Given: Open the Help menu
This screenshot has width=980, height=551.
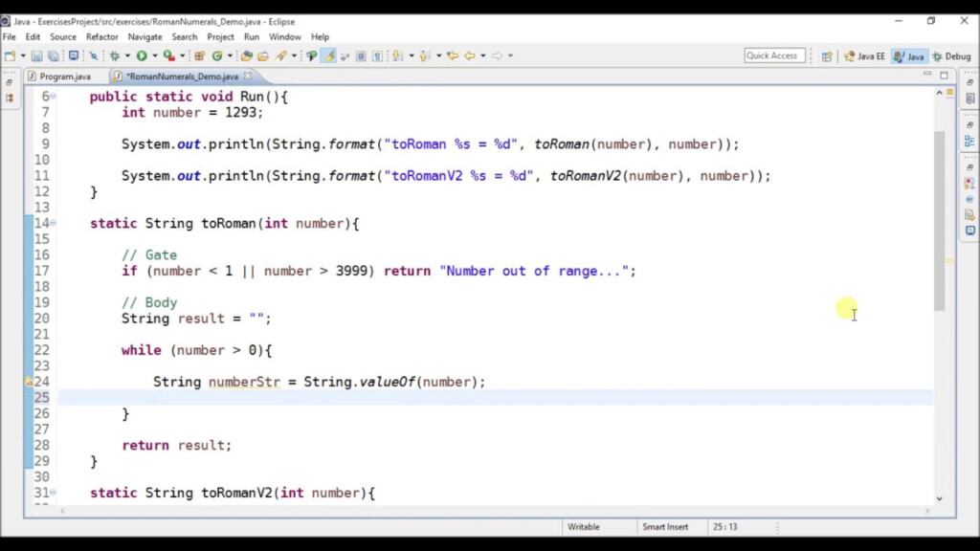Looking at the screenshot, I should click(x=320, y=37).
